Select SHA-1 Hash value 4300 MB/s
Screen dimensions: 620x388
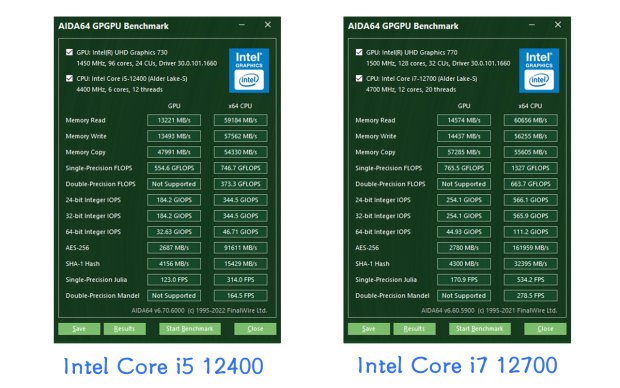pos(464,264)
